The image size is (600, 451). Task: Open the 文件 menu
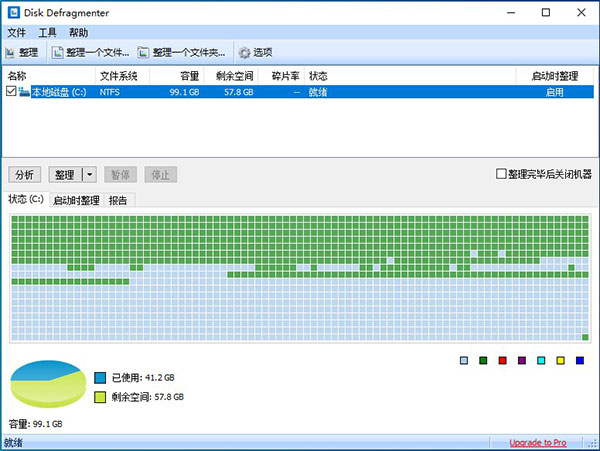(x=17, y=32)
